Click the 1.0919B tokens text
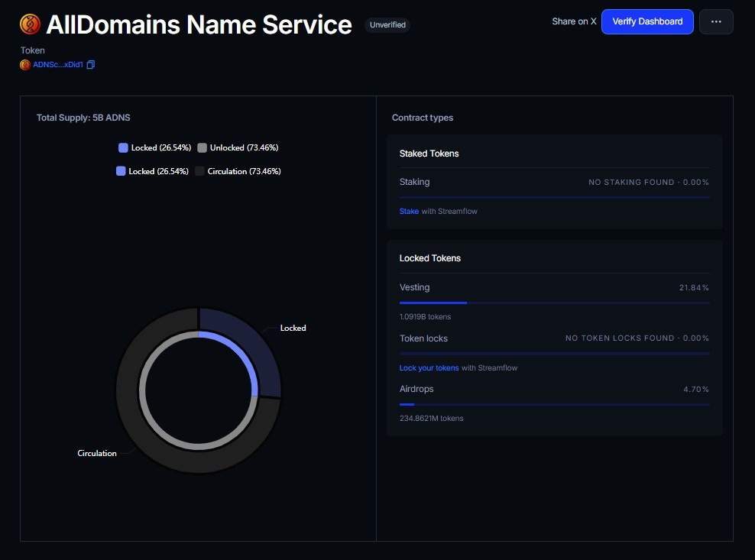Image resolution: width=755 pixels, height=560 pixels. (x=425, y=317)
